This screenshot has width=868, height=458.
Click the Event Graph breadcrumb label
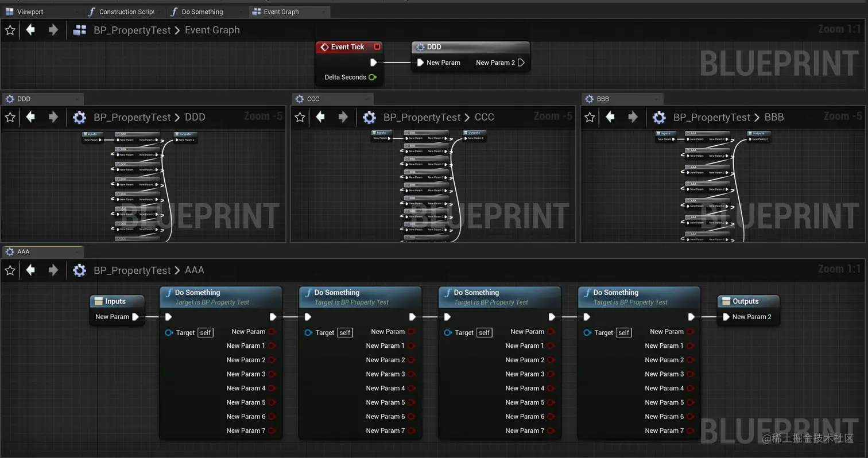point(212,30)
